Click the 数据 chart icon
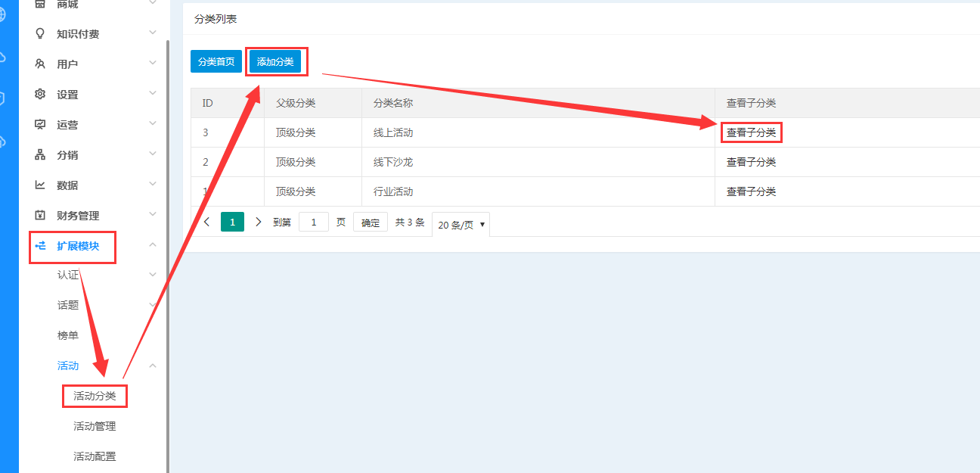 (x=41, y=185)
